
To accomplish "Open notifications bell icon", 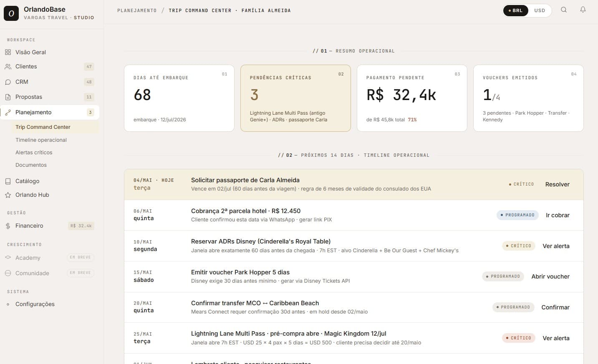I will pyautogui.click(x=583, y=10).
